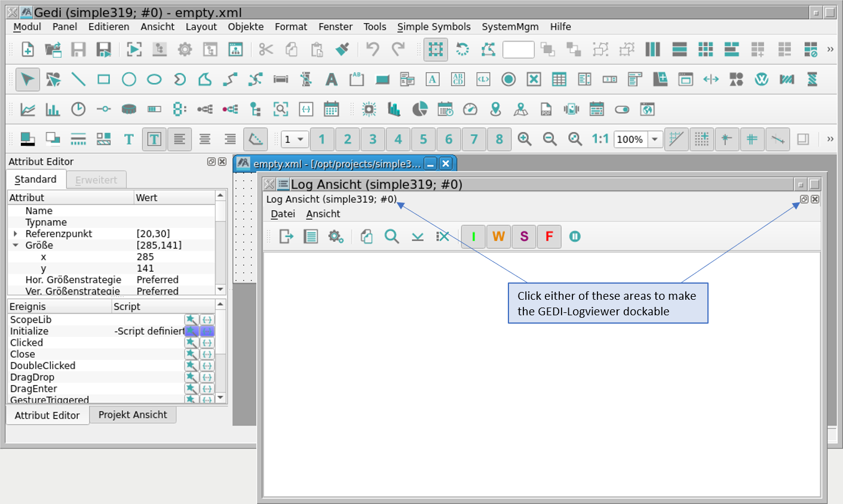Click the Pause icon in log toolbar
This screenshot has width=843, height=504.
(x=575, y=236)
